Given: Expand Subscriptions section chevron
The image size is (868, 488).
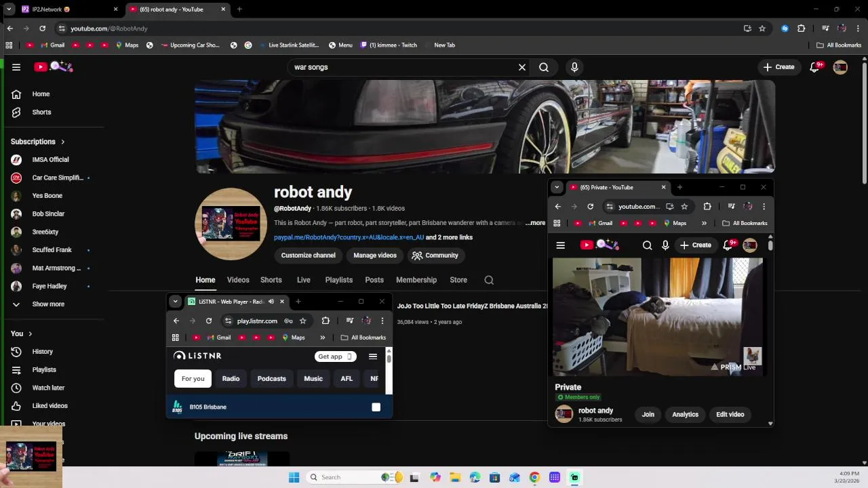Looking at the screenshot, I should pyautogui.click(x=62, y=142).
